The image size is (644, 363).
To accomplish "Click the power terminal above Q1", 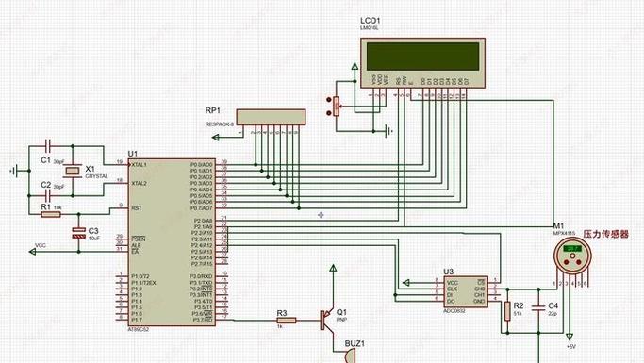I will pyautogui.click(x=333, y=269).
